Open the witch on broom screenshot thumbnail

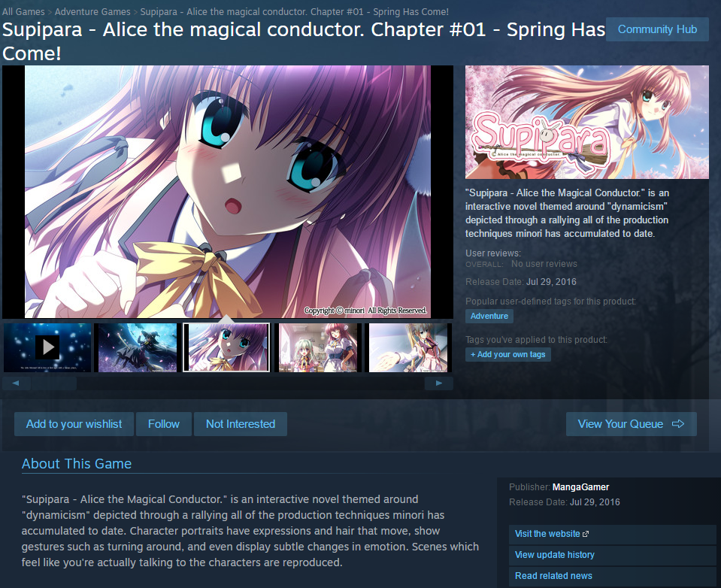137,347
